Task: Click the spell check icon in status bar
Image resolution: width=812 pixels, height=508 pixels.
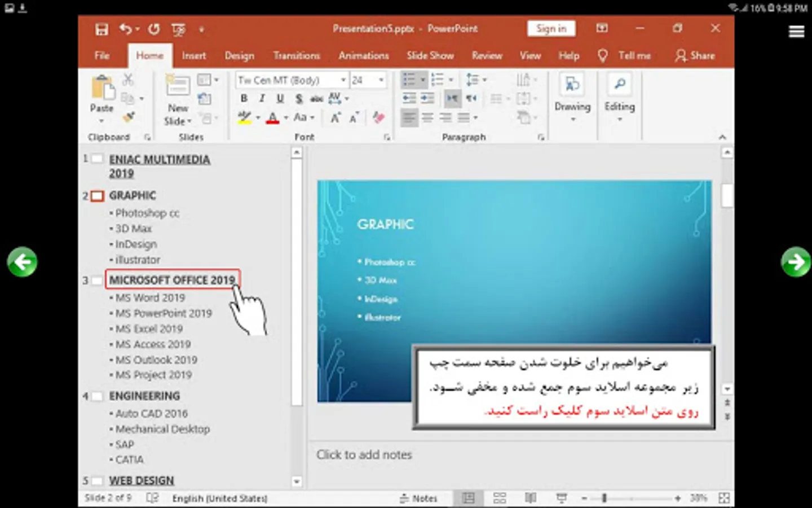Action: [152, 498]
